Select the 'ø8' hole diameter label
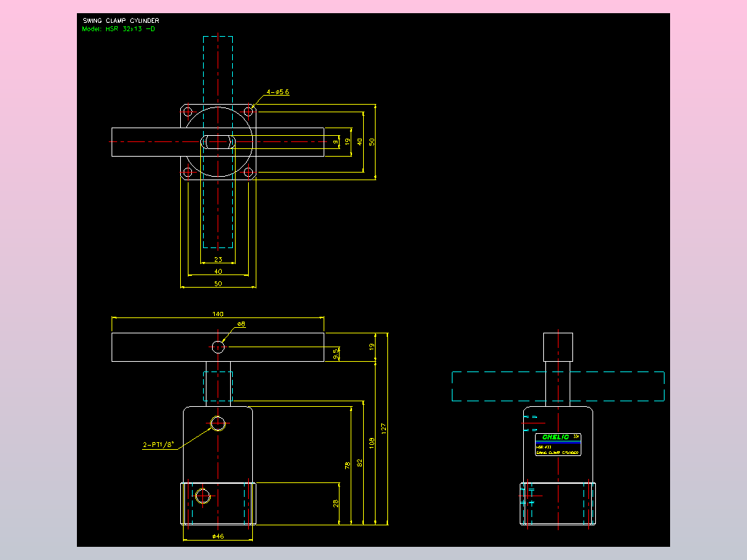 pyautogui.click(x=241, y=324)
